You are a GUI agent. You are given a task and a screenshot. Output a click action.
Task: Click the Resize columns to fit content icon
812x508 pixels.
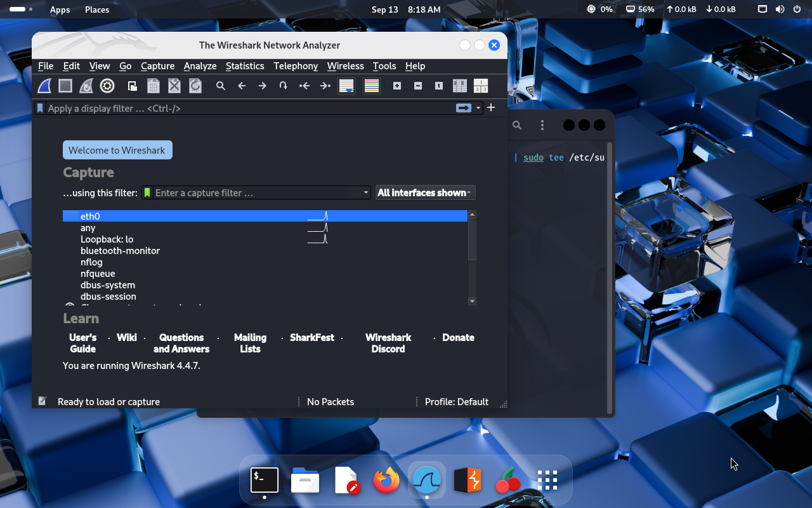pyautogui.click(x=460, y=86)
